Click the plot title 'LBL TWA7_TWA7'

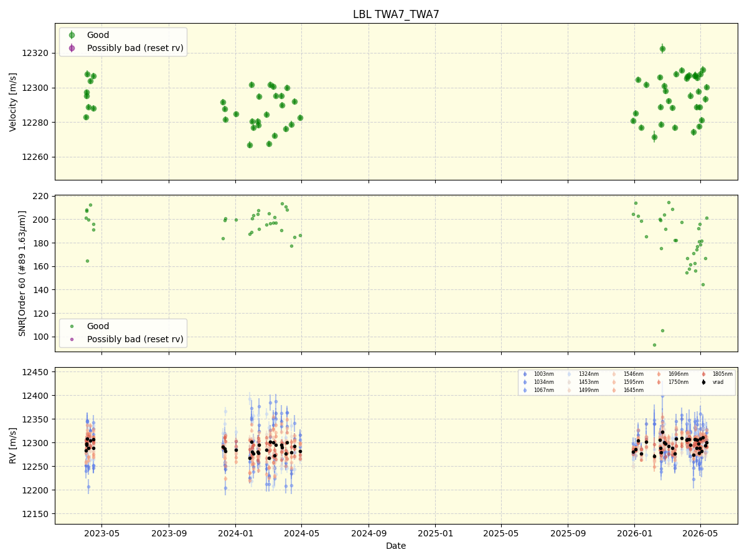pyautogui.click(x=396, y=14)
